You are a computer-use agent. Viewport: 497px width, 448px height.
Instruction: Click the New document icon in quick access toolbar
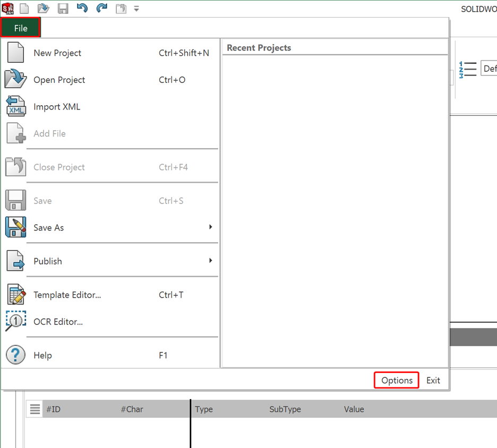coord(24,9)
